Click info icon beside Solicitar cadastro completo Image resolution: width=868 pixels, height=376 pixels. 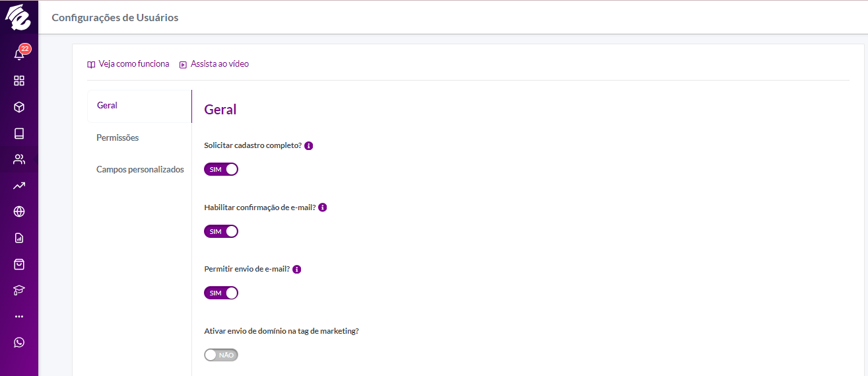point(309,145)
